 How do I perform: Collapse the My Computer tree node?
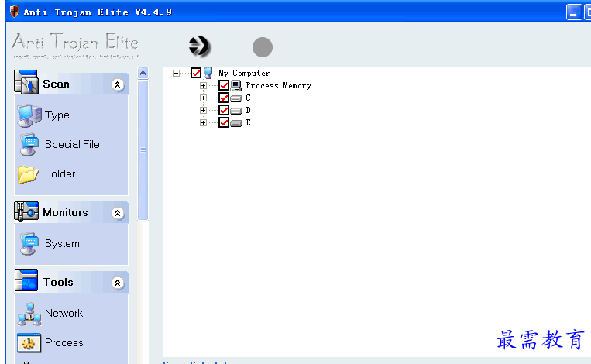pos(176,73)
